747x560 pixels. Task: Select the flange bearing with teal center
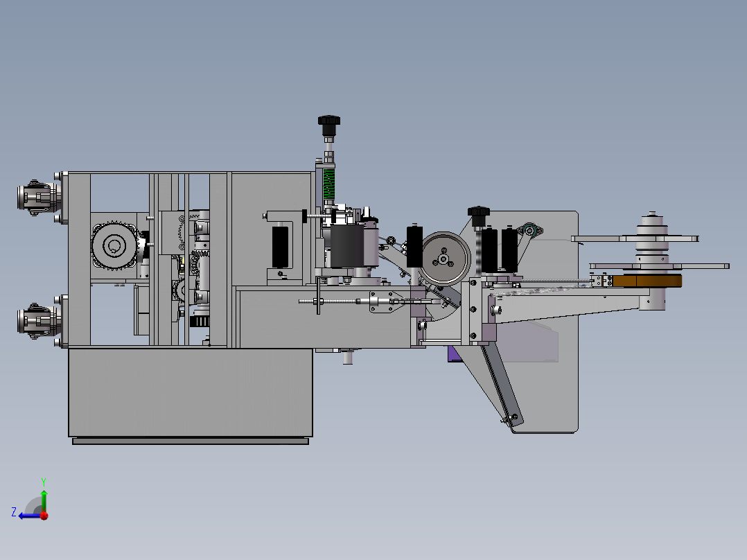pyautogui.click(x=529, y=231)
